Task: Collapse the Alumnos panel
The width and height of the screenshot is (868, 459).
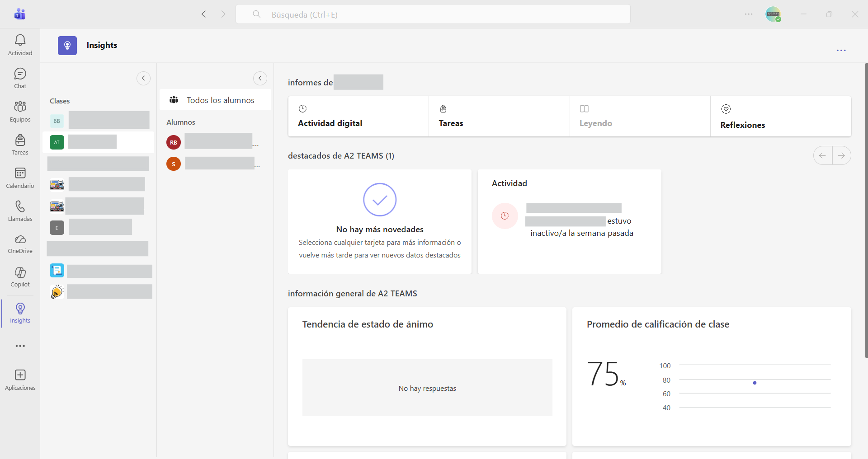Action: coord(260,78)
